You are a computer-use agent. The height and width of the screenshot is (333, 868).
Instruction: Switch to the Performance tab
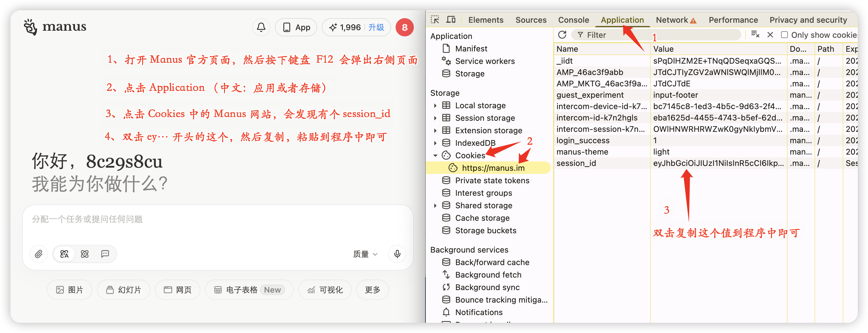tap(733, 20)
